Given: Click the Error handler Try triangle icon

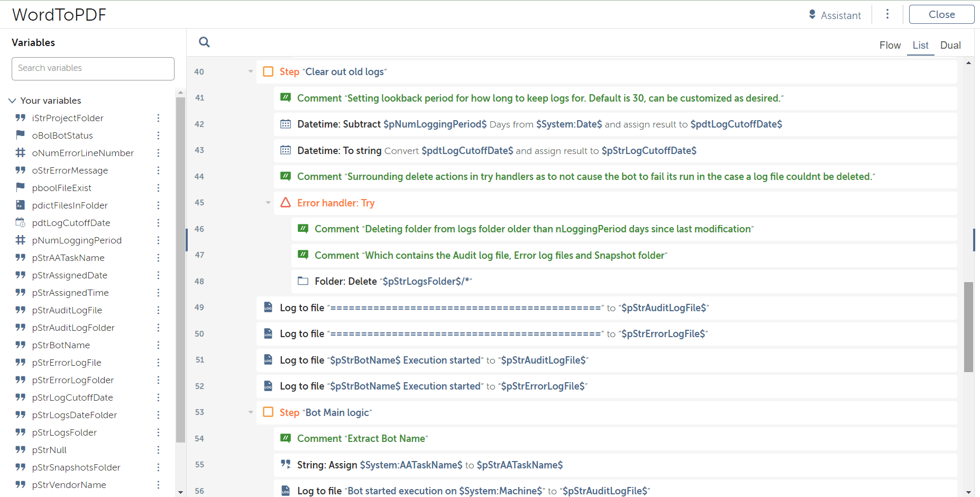Looking at the screenshot, I should click(286, 202).
